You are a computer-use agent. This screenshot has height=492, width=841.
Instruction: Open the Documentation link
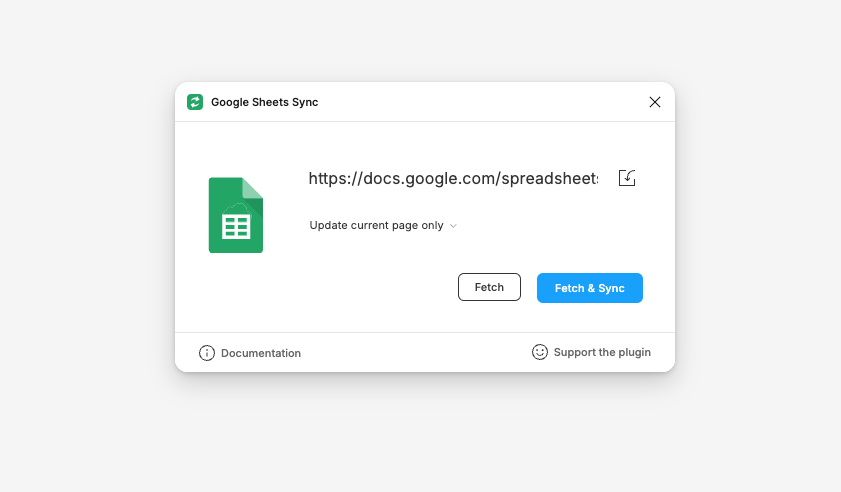pos(260,353)
